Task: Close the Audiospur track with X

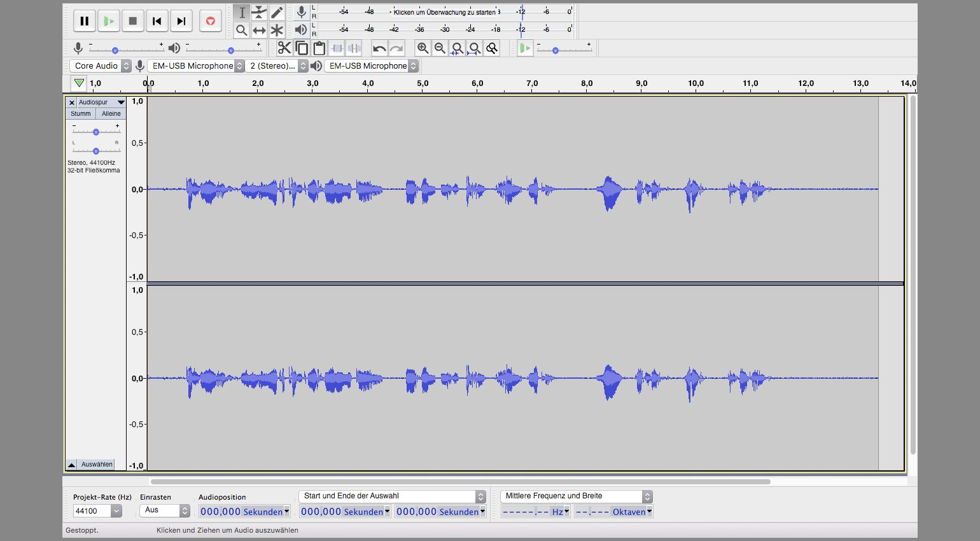Action: tap(71, 102)
